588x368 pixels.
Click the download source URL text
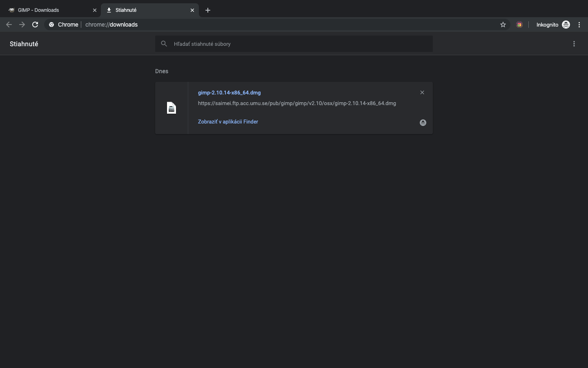[297, 103]
